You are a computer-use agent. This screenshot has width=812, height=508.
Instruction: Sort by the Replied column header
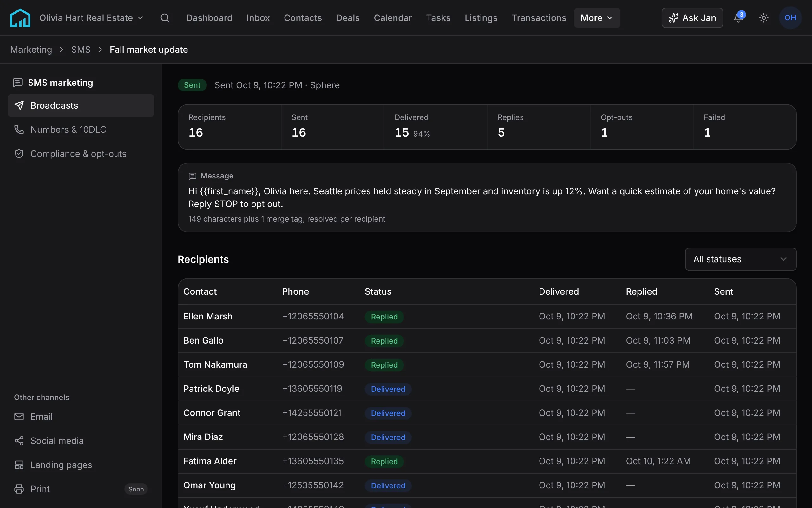pos(642,292)
